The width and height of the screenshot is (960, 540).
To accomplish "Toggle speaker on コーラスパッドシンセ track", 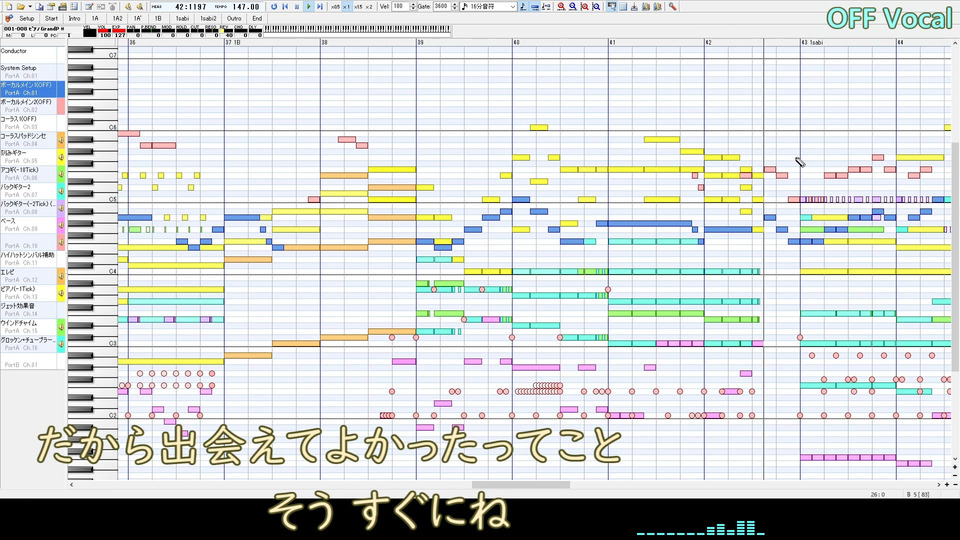I will (x=61, y=140).
